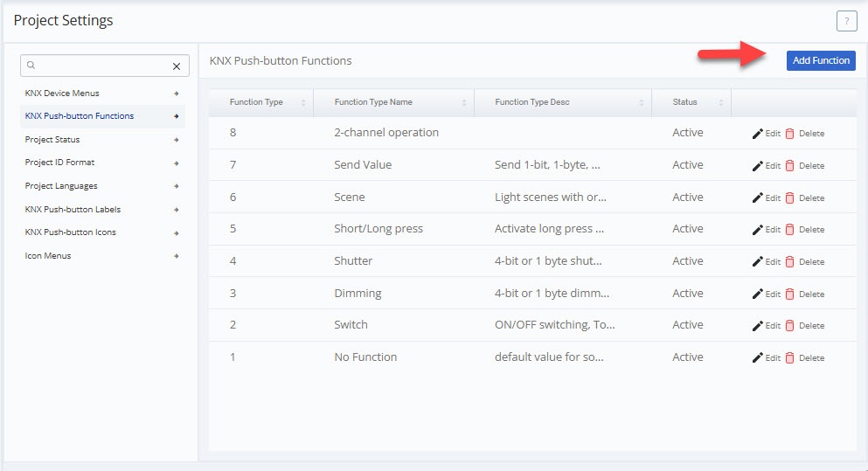Click the pencil icon for Dimming row
Image resolution: width=868 pixels, height=471 pixels.
click(757, 294)
